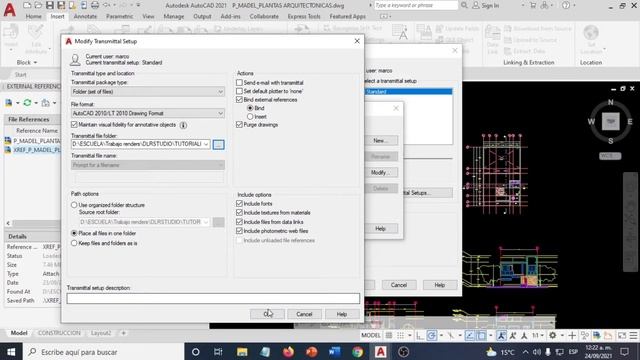The height and width of the screenshot is (360, 640).
Task: Click the TOP face of the ViewCube
Action: tap(611, 121)
